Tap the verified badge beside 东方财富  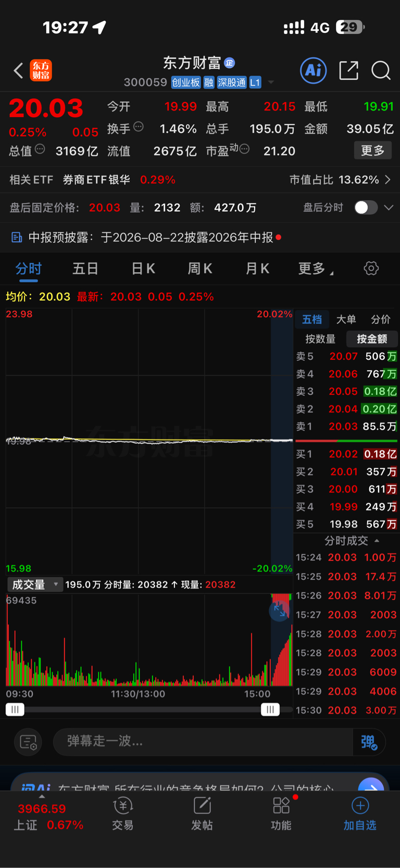(229, 63)
